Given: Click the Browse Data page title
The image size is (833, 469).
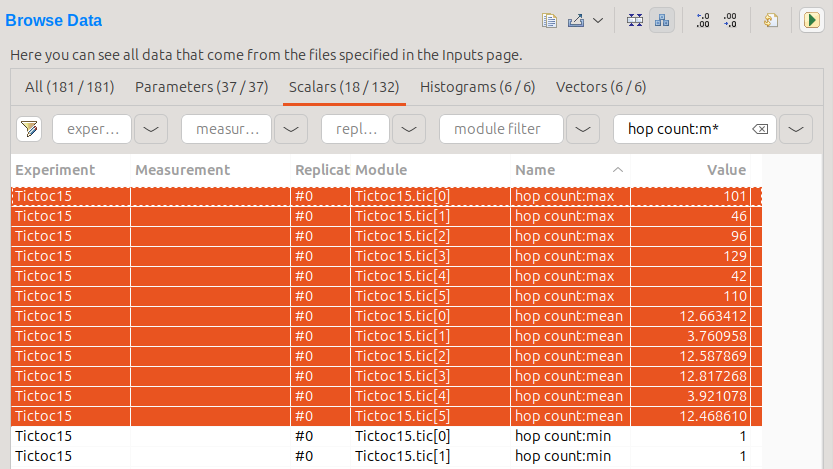Looking at the screenshot, I should [54, 21].
